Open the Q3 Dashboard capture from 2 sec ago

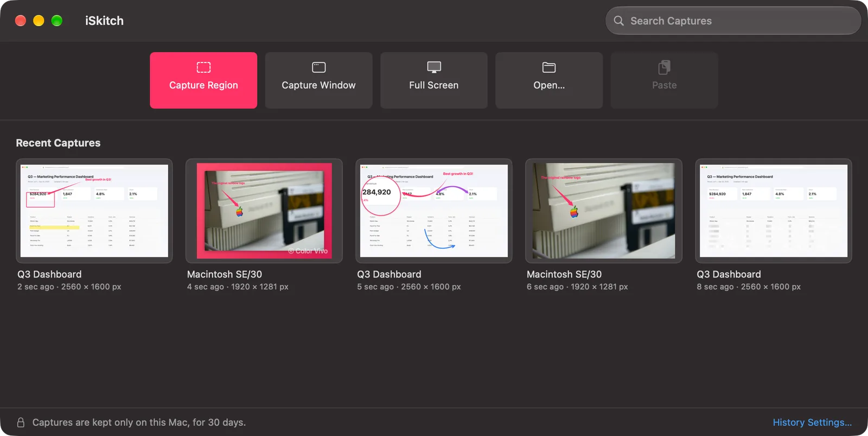pyautogui.click(x=94, y=211)
